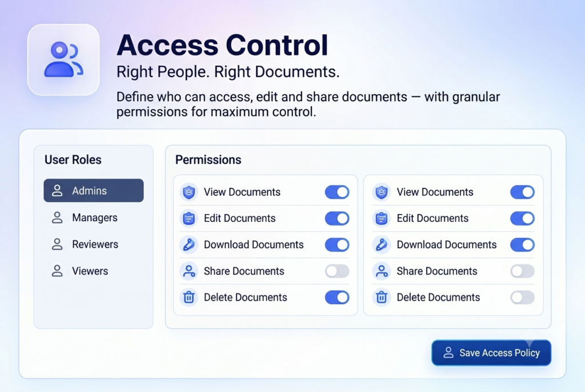Select the Managers role
Viewport: 585px width, 392px height.
tap(94, 217)
